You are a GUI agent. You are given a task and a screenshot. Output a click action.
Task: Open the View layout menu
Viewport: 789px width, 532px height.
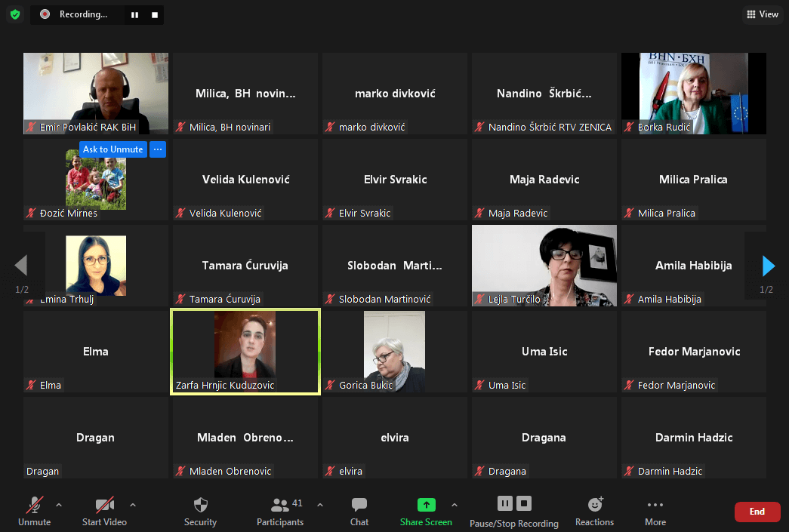[x=762, y=14]
